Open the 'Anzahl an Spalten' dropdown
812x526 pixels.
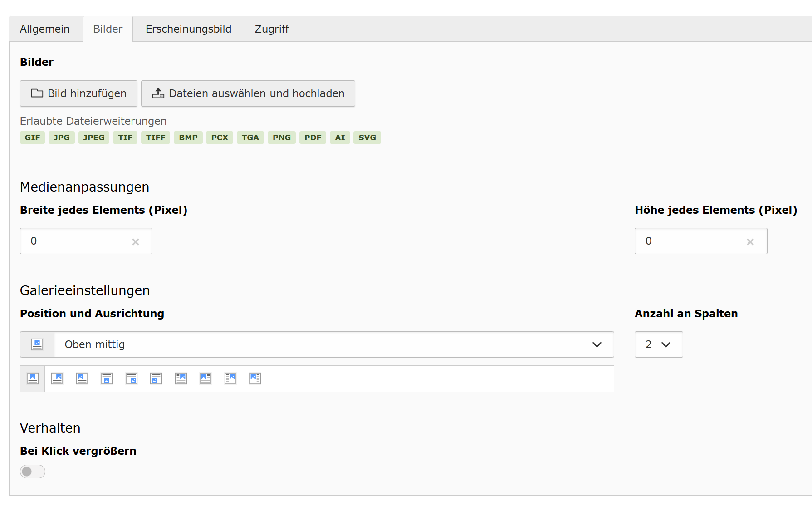point(659,344)
